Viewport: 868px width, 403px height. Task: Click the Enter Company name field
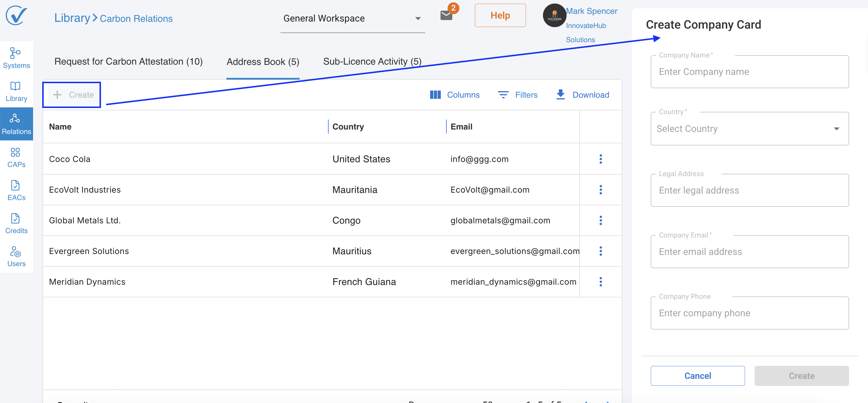point(749,72)
